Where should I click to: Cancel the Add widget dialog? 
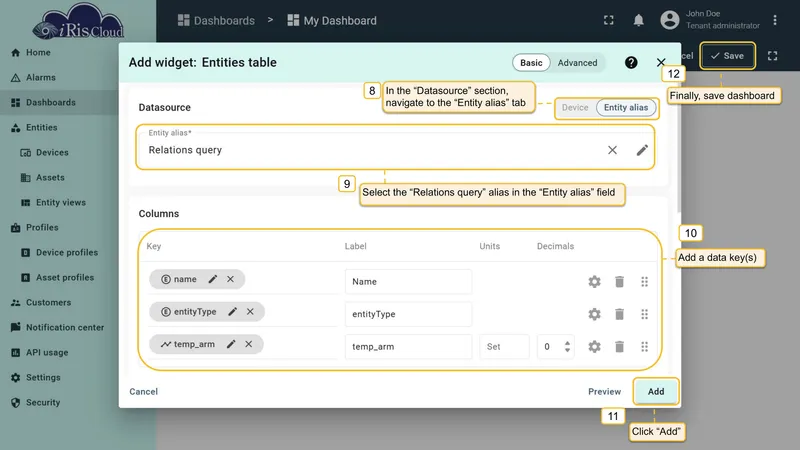[x=143, y=392]
